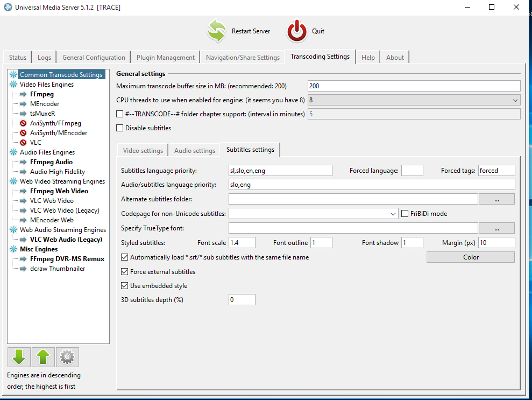Click the Font scale field
Viewport: 532px width, 400px height.
242,243
